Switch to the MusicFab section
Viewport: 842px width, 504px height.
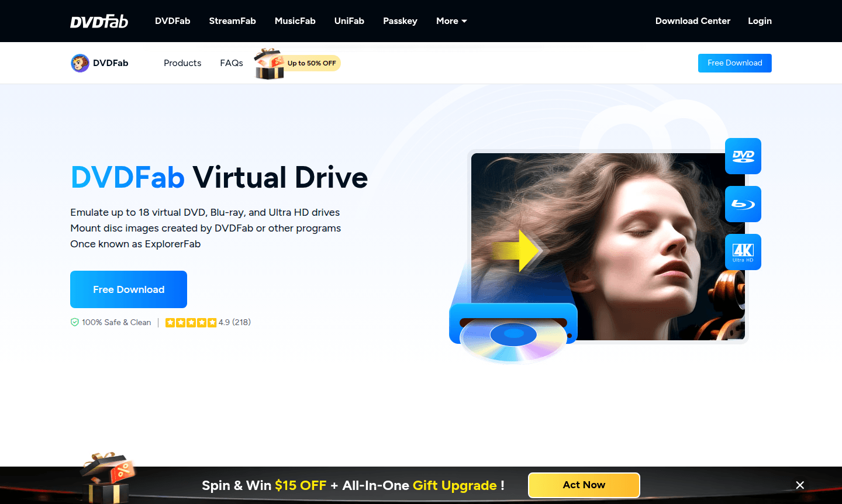pos(295,21)
